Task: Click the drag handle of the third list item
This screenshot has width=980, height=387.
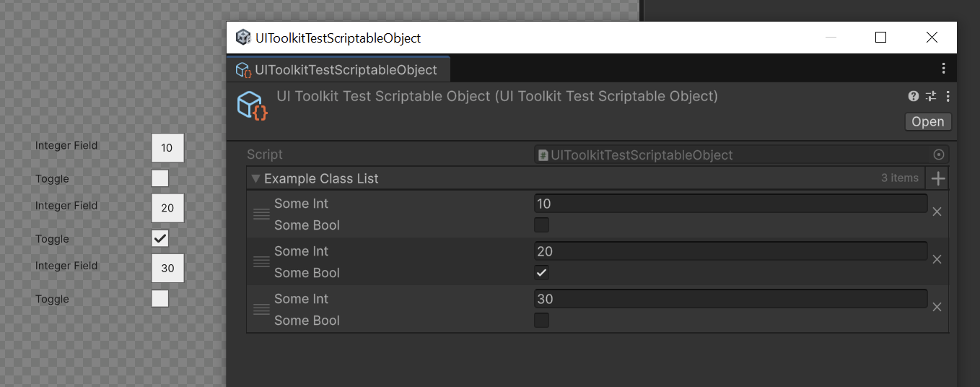Action: click(x=261, y=309)
